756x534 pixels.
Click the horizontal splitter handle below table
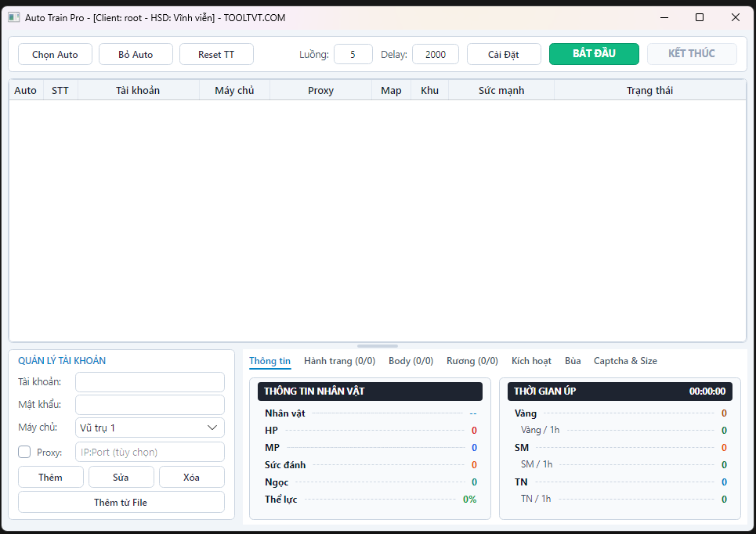(378, 346)
